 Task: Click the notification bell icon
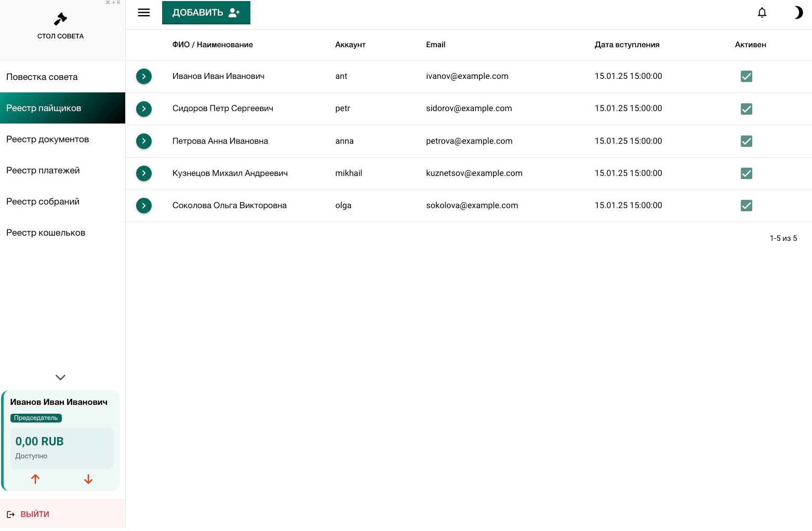coord(762,12)
